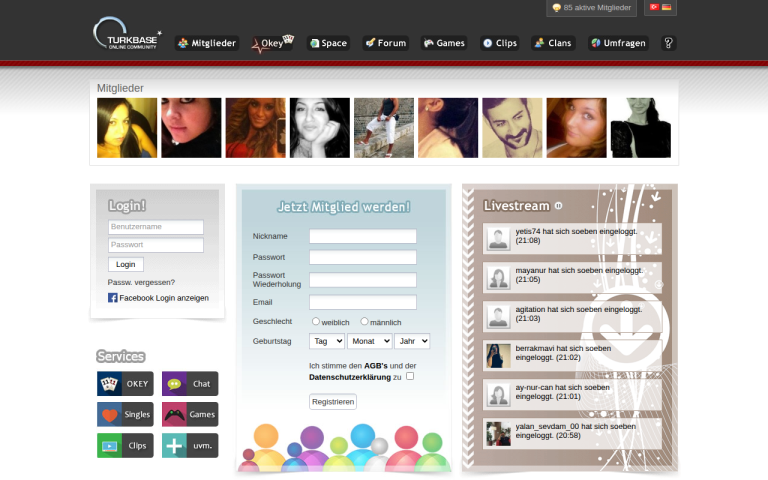This screenshot has width=768, height=480.
Task: Go to the Space section
Action: (329, 43)
